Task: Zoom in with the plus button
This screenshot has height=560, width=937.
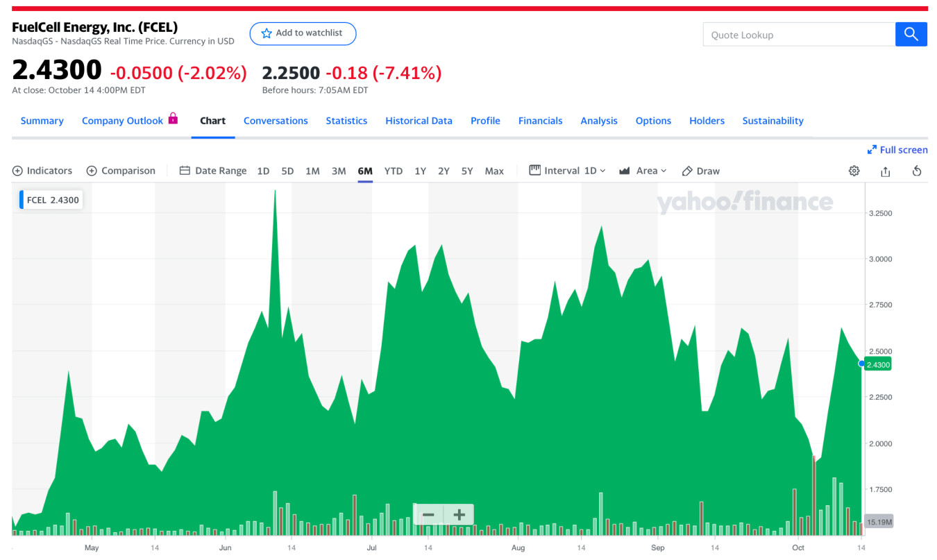Action: point(459,515)
